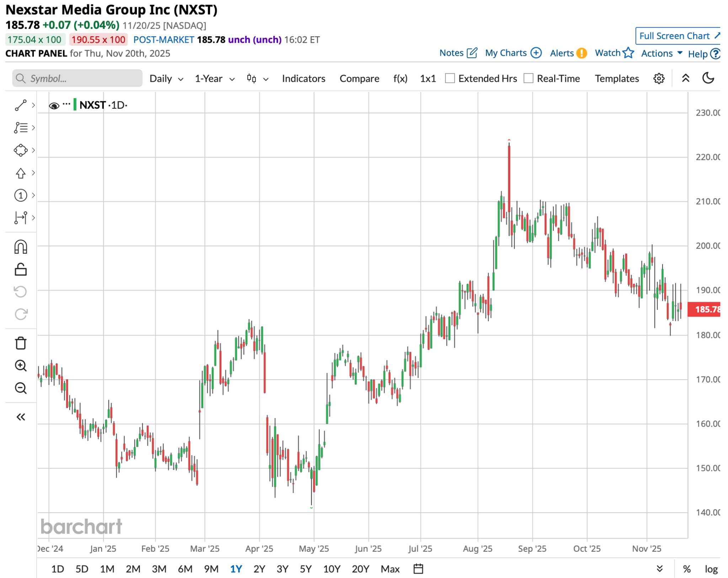
Task: Toggle NXST series visibility eye icon
Action: click(x=54, y=106)
